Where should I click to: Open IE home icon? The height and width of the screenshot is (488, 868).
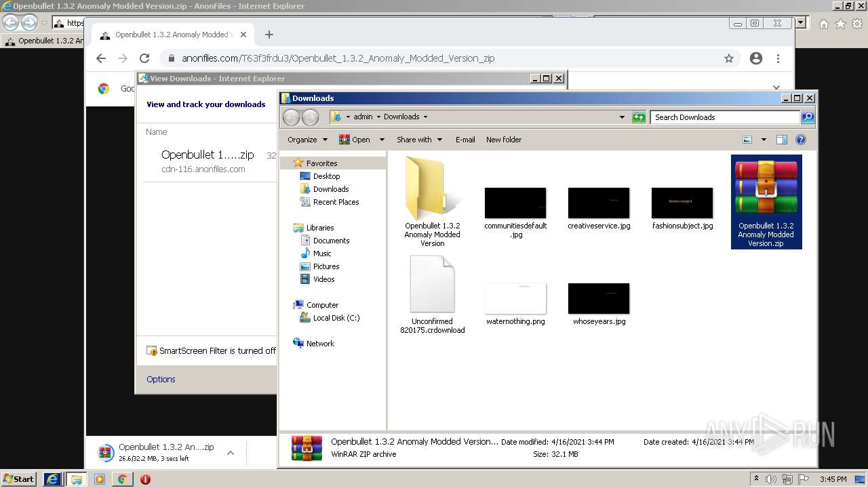(823, 24)
